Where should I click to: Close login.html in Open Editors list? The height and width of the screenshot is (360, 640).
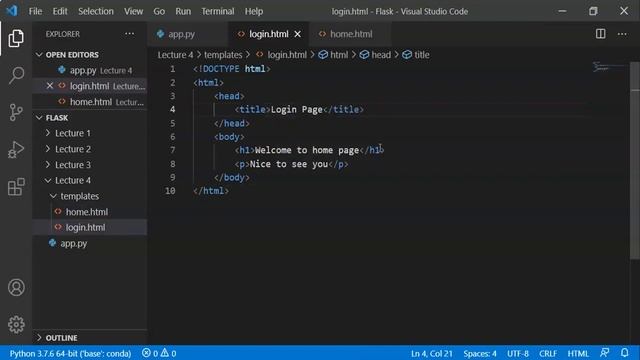(x=50, y=86)
